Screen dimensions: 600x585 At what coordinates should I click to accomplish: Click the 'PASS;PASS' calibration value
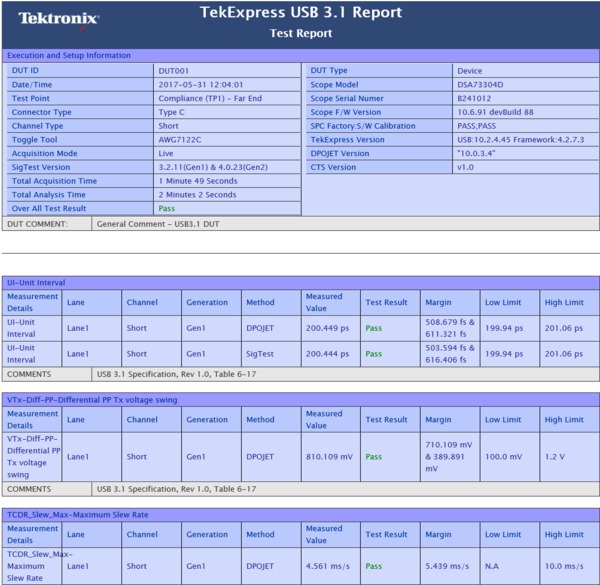point(476,126)
